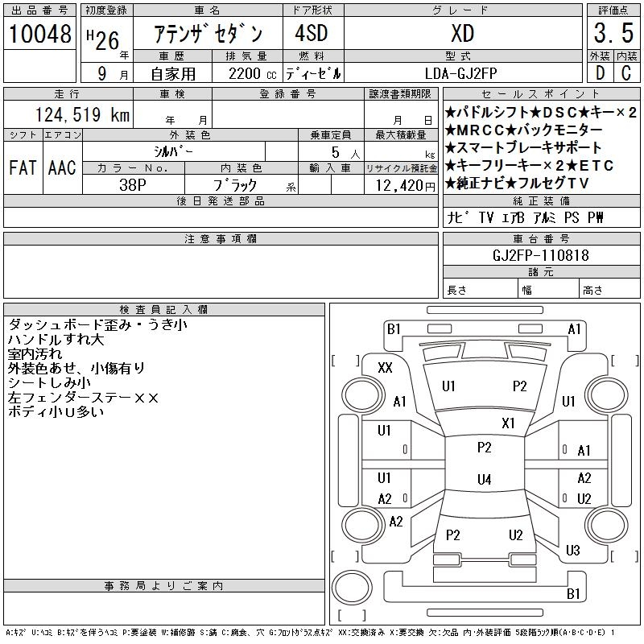Click the interior rating C
This screenshot has width=644, height=644.
tap(626, 73)
